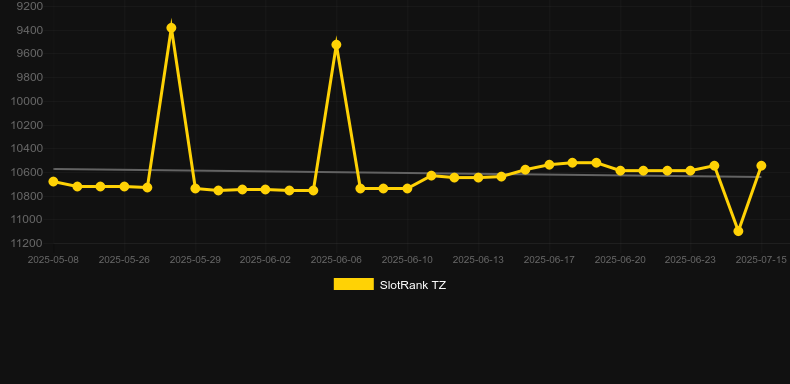
Task: Click the 10000 y-axis value
Action: coord(27,101)
